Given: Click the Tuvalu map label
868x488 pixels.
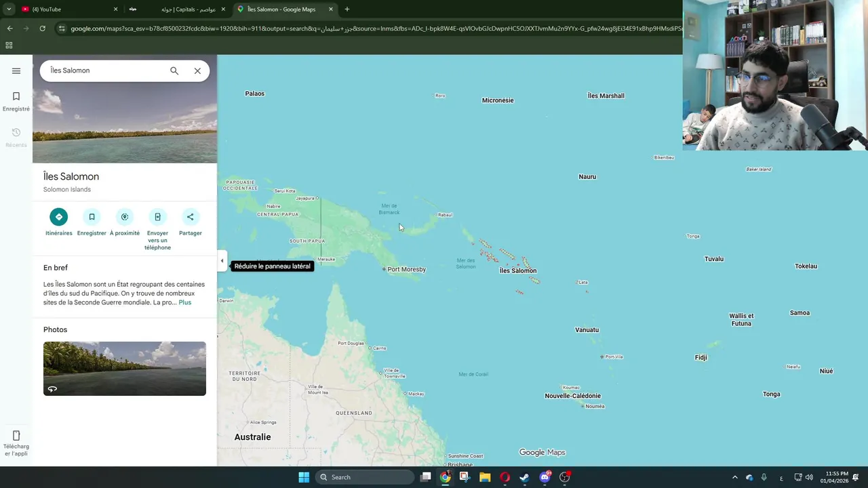Looking at the screenshot, I should click(714, 259).
